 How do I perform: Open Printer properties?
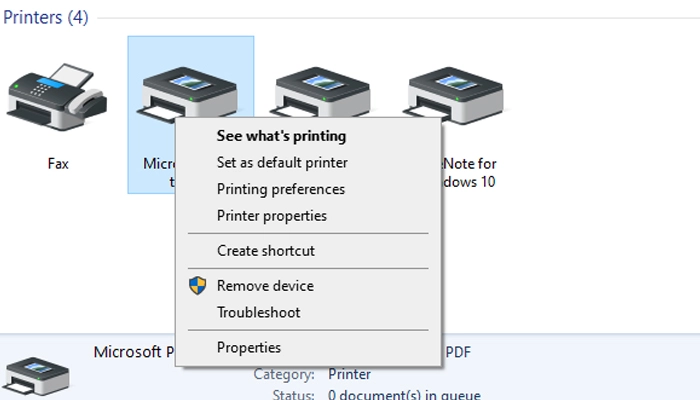[x=272, y=215]
